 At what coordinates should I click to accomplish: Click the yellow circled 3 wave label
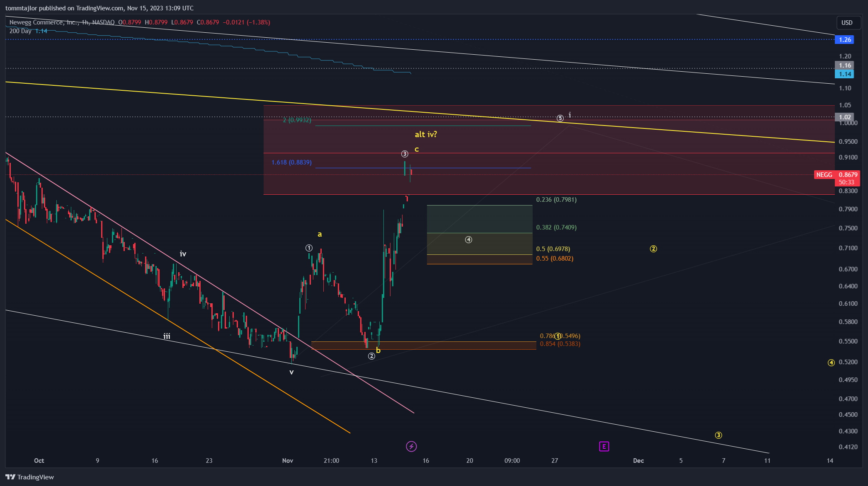click(x=718, y=435)
